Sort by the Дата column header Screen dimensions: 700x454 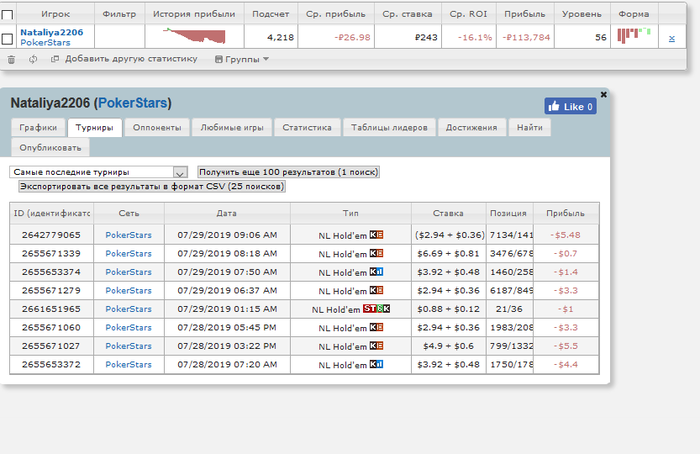[227, 213]
